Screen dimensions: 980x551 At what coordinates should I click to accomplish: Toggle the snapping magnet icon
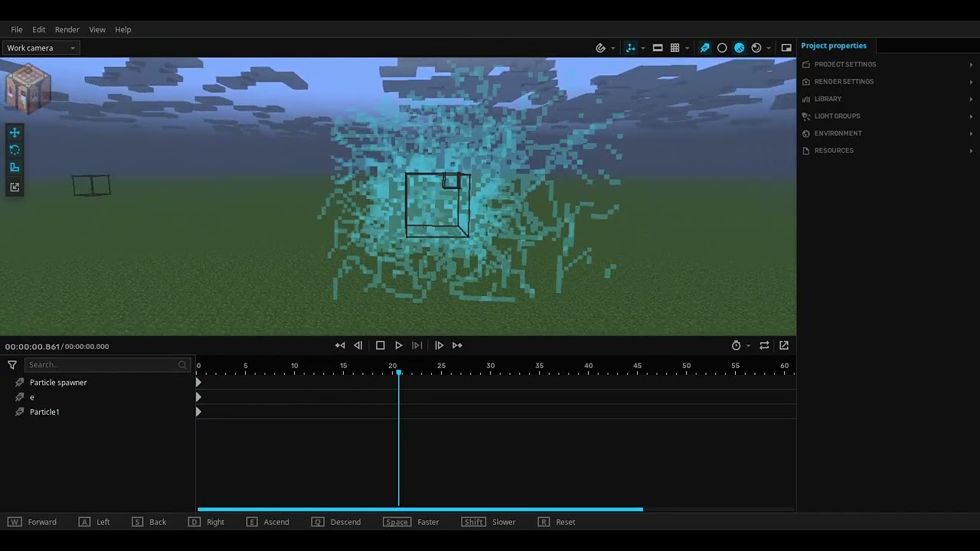pyautogui.click(x=601, y=47)
